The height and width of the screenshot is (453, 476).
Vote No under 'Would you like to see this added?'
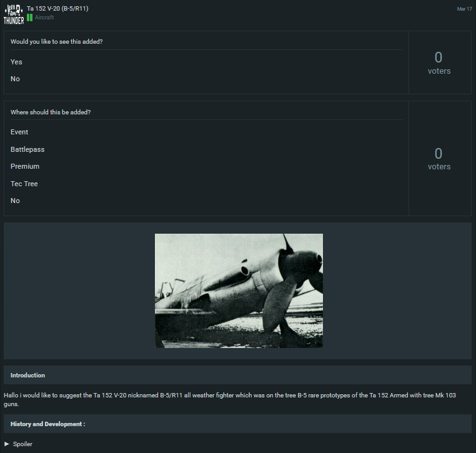(x=15, y=79)
